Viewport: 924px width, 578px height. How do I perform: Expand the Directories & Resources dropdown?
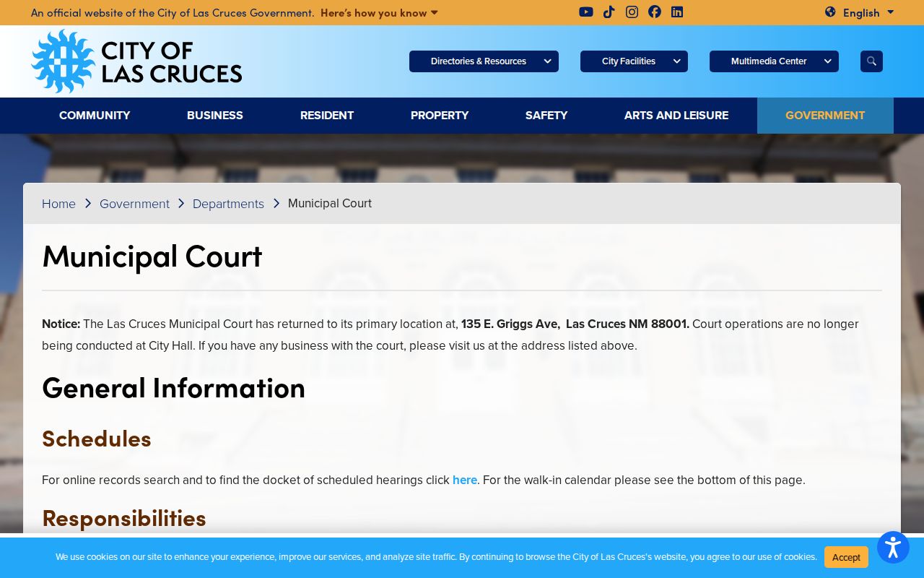pos(484,61)
